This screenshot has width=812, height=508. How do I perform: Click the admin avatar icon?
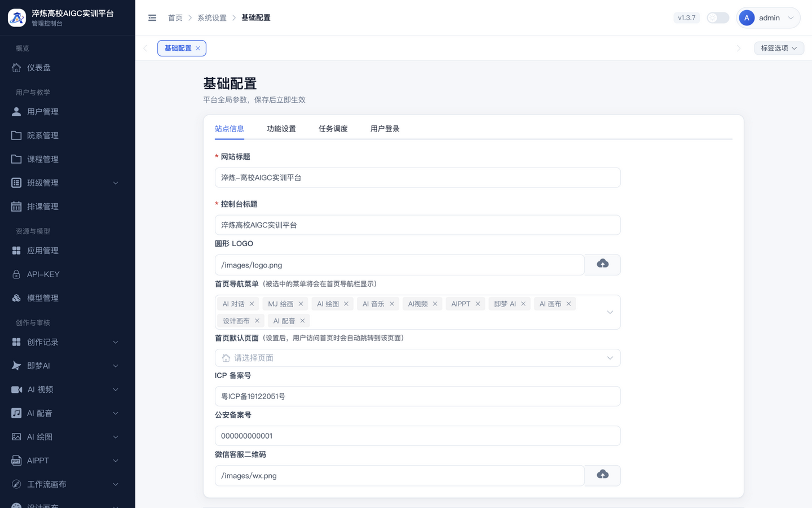point(747,18)
